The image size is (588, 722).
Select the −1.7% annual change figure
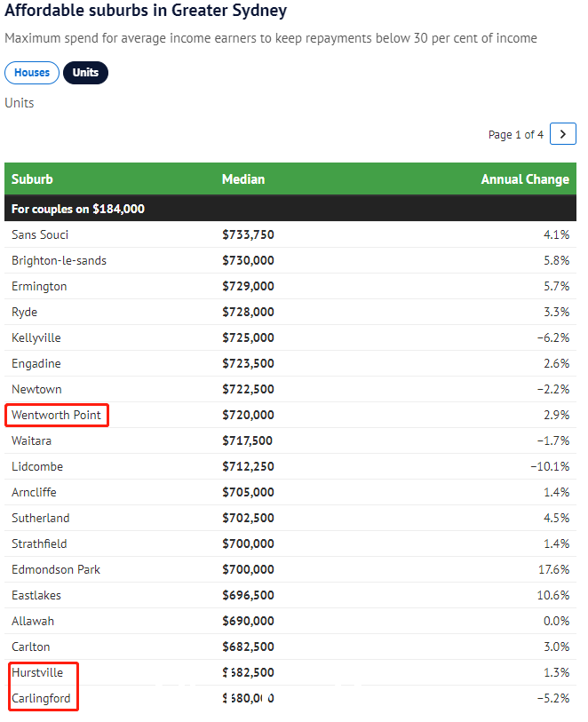coord(553,440)
